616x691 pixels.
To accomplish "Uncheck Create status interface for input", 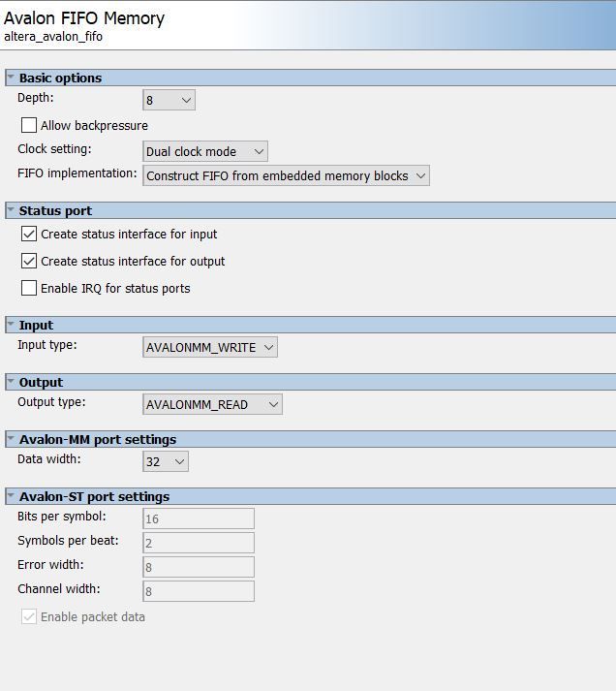I will [x=29, y=234].
